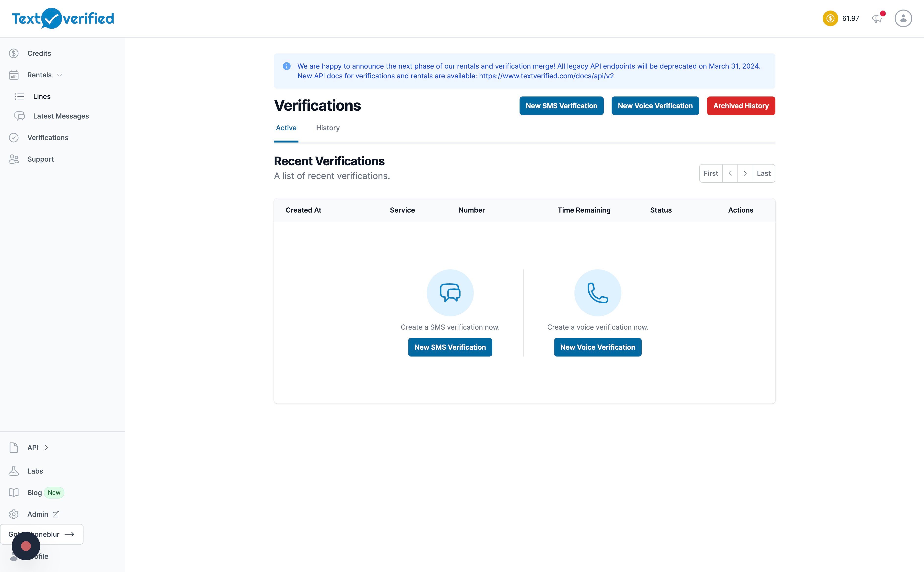This screenshot has width=924, height=572.
Task: Click New Voice Verification below the phone icon
Action: [x=598, y=347]
